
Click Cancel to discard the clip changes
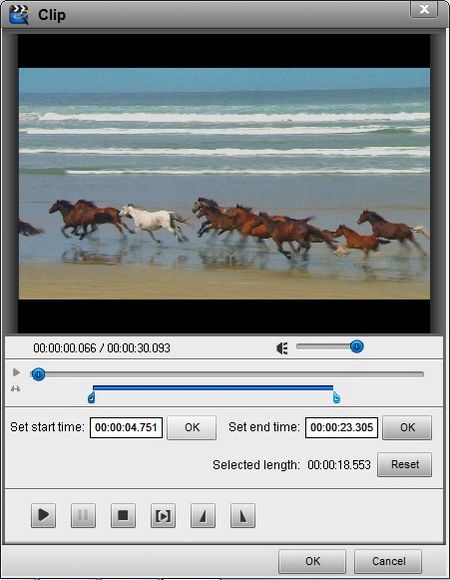(x=388, y=561)
